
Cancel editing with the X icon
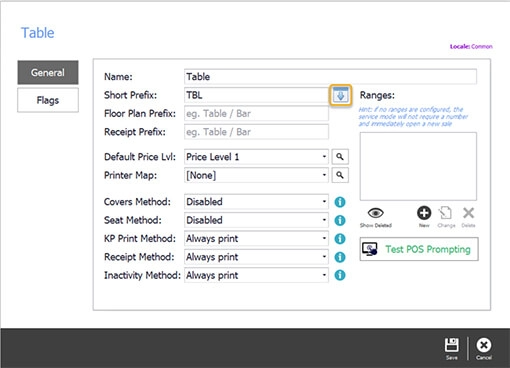pyautogui.click(x=484, y=349)
